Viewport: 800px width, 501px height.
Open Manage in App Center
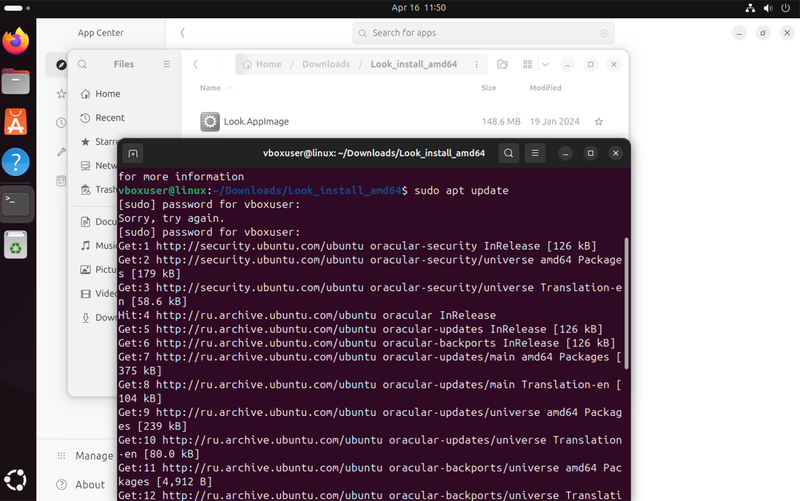pyautogui.click(x=85, y=456)
